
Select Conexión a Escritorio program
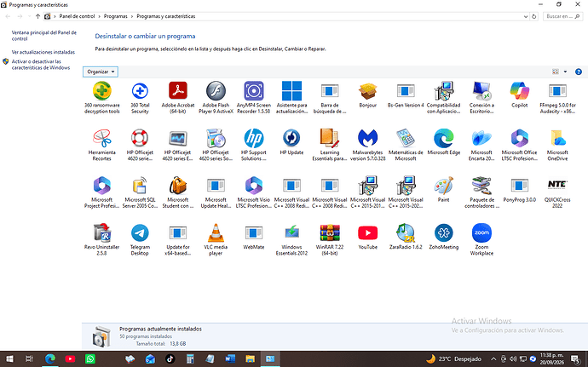481,97
